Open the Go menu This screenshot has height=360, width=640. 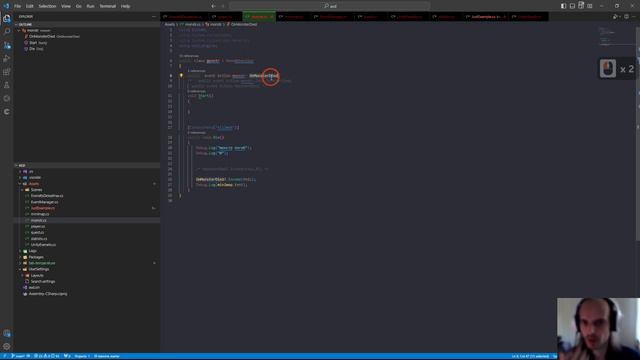[78, 6]
